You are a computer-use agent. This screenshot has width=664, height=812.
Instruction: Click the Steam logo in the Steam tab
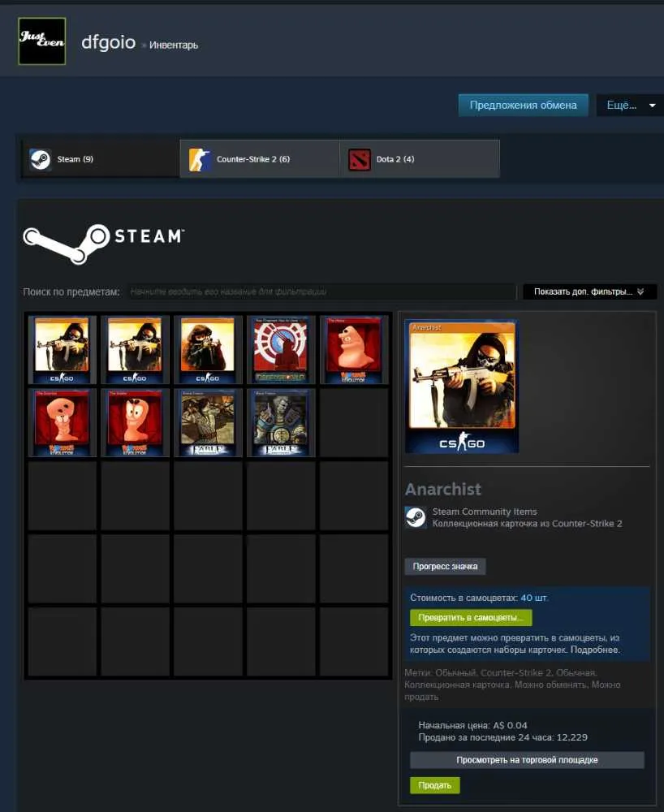pyautogui.click(x=40, y=159)
